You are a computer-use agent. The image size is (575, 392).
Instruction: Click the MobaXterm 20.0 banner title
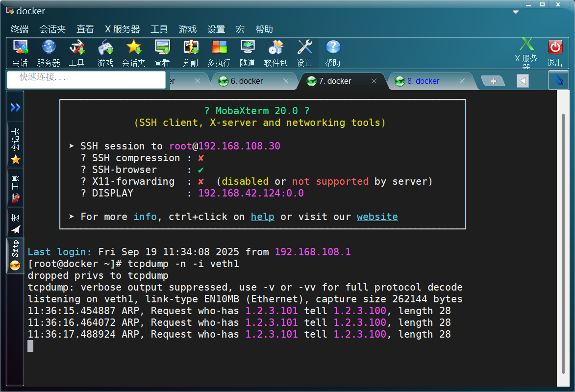click(257, 111)
